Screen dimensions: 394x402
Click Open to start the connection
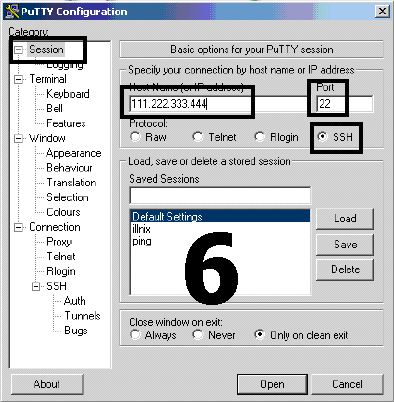point(272,384)
